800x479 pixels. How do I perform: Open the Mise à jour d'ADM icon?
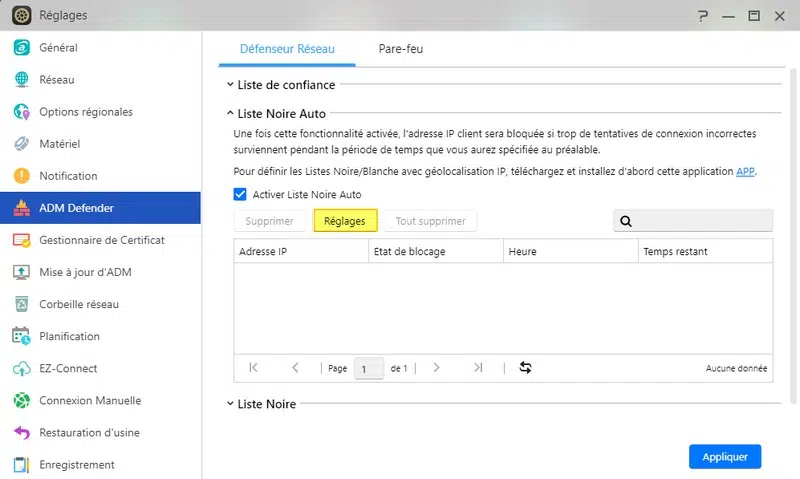coord(21,272)
